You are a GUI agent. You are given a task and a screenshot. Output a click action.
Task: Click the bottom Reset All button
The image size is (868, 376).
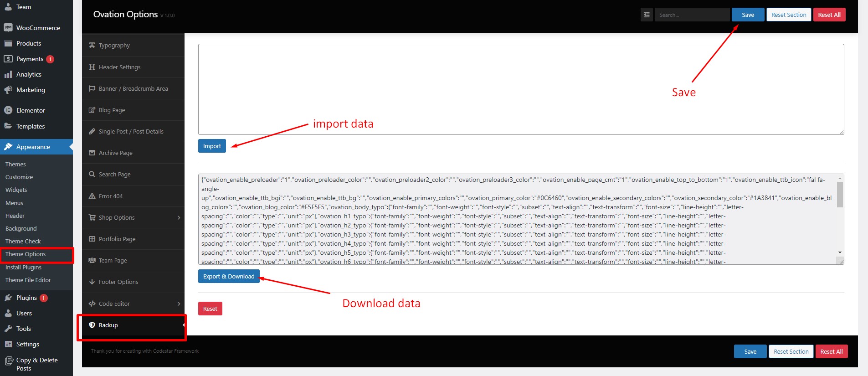point(832,351)
